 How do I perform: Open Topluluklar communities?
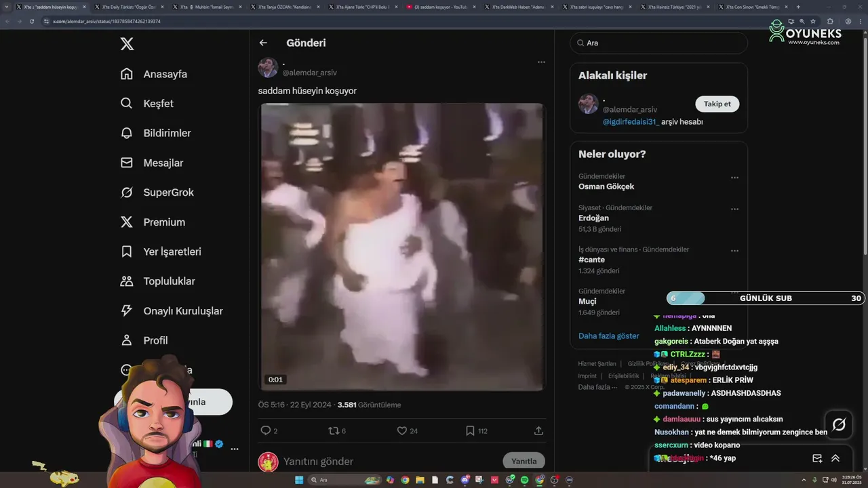click(x=158, y=281)
